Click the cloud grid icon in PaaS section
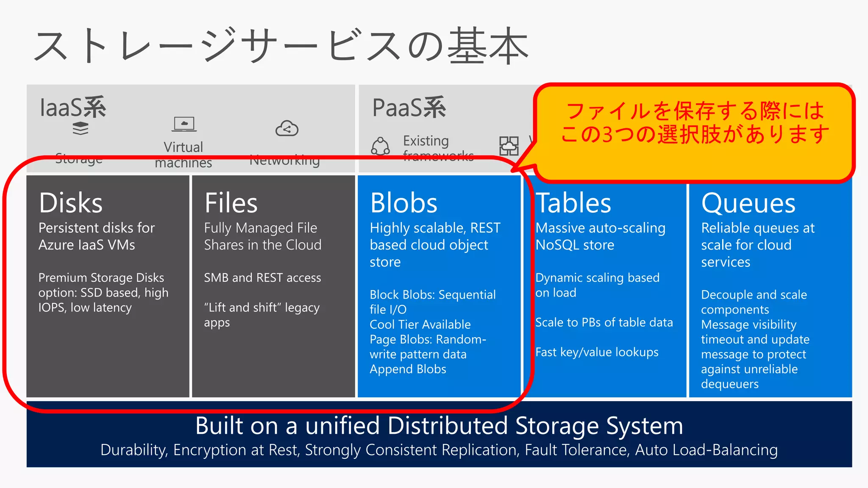 tap(509, 146)
